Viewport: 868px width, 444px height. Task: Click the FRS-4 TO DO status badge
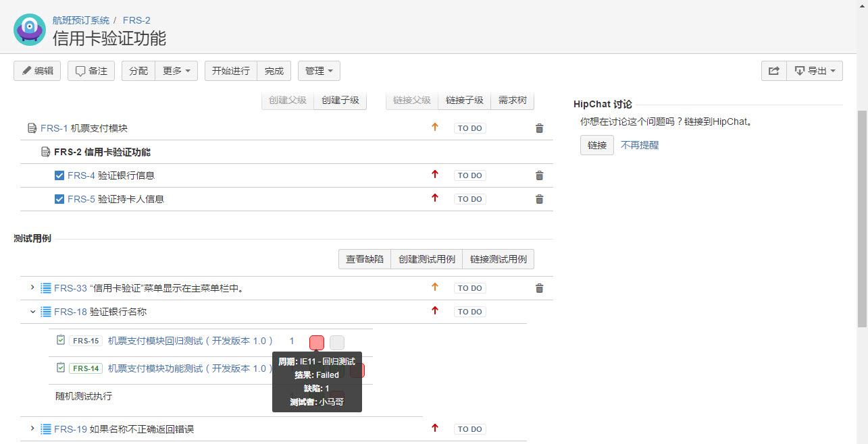tap(470, 175)
